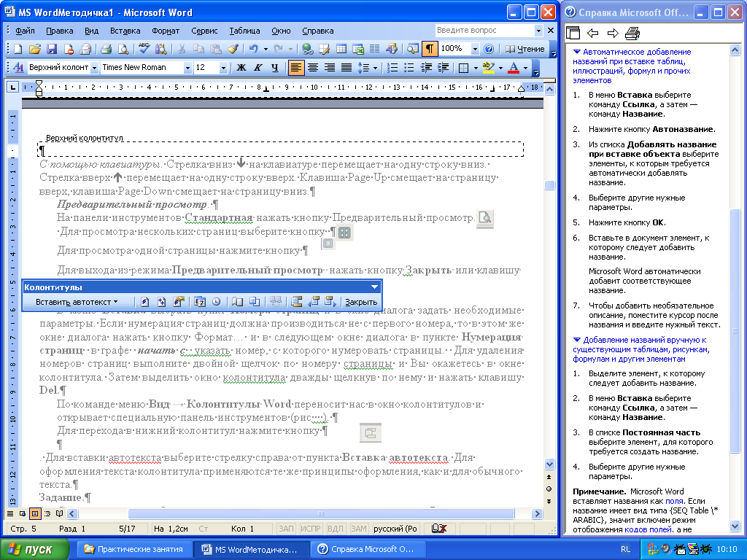Viewport: 747px width, 560px height.
Task: Open the line spacing dropdown arrow
Action: click(375, 68)
